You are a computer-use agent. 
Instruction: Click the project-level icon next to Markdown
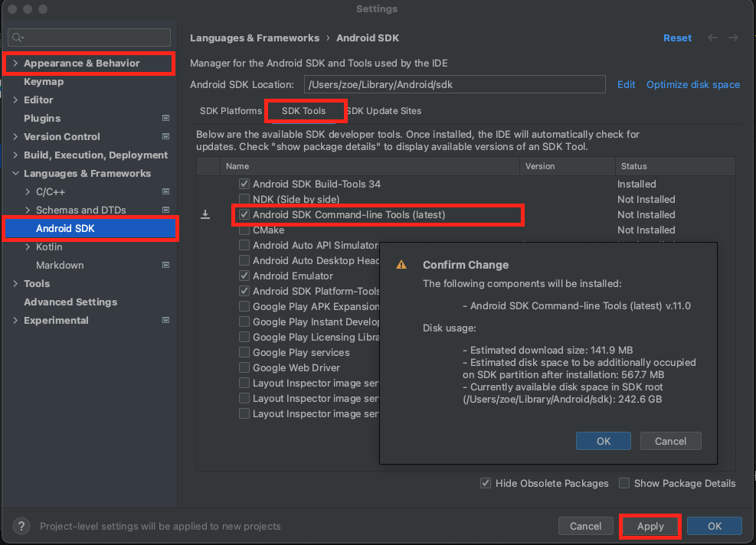(x=165, y=266)
